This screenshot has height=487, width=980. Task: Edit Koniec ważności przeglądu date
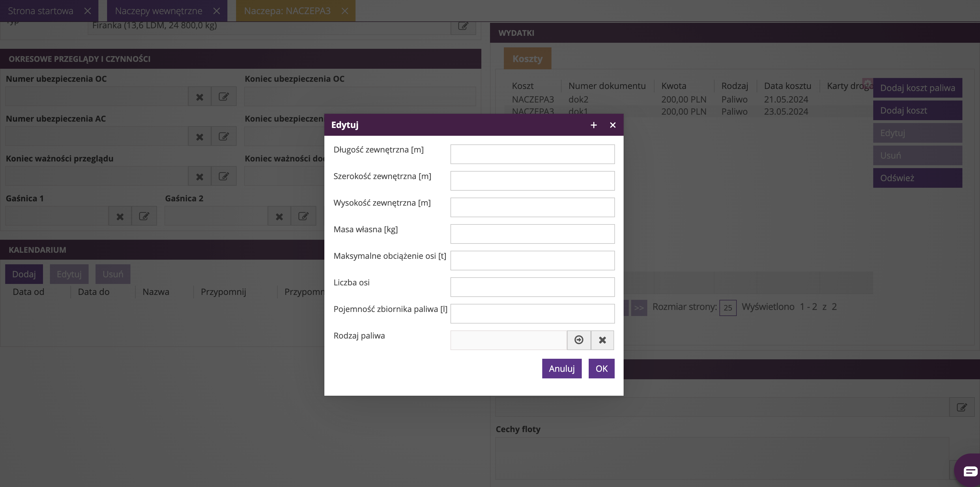(224, 176)
